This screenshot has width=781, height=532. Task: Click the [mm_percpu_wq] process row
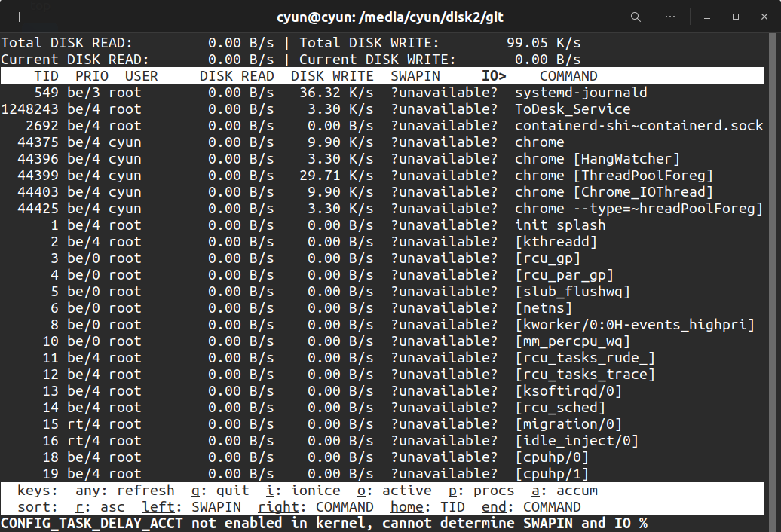point(382,341)
